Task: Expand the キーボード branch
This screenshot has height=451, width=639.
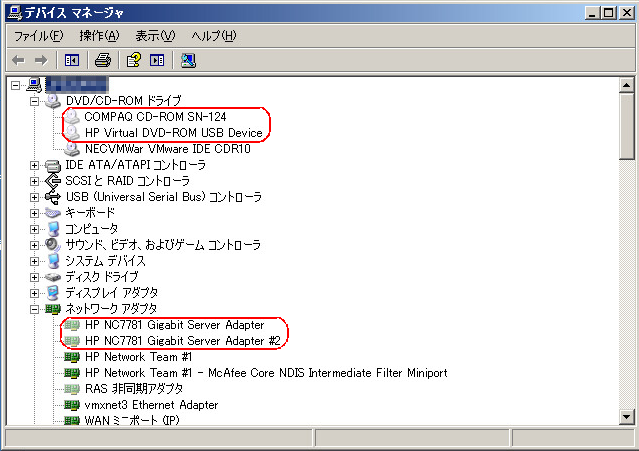Action: pos(34,213)
